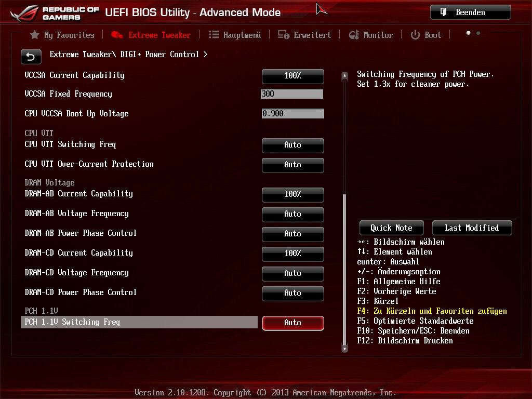Click the Erweitert settings icon
532x399 pixels.
tap(284, 35)
